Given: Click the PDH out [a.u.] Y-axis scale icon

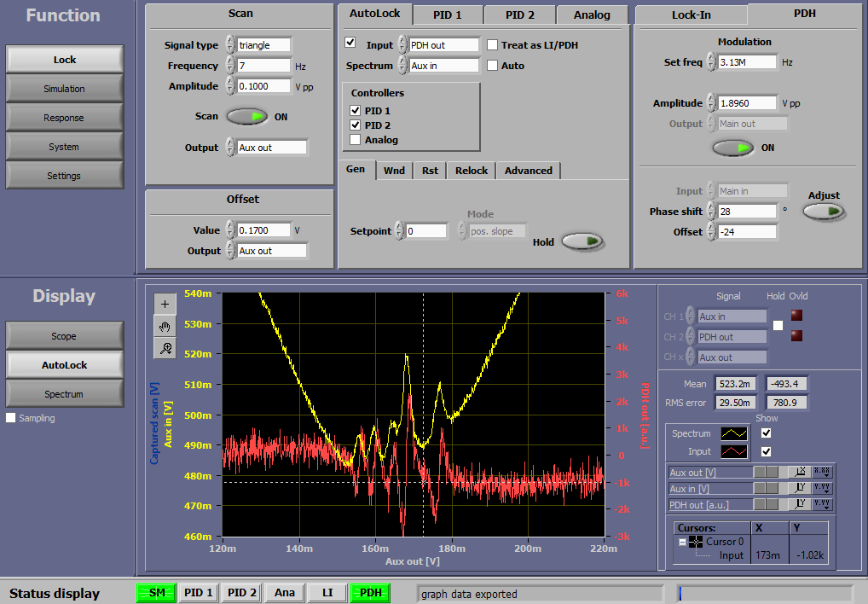Looking at the screenshot, I should [x=800, y=504].
